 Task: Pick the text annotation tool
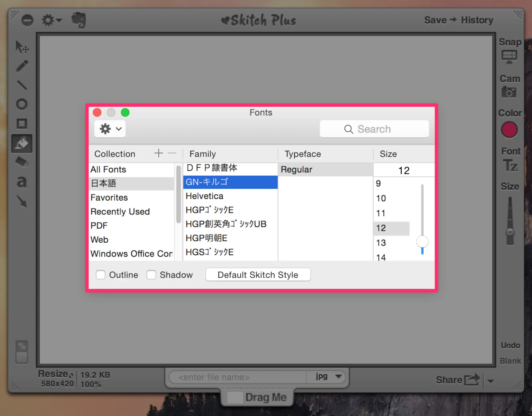(22, 182)
